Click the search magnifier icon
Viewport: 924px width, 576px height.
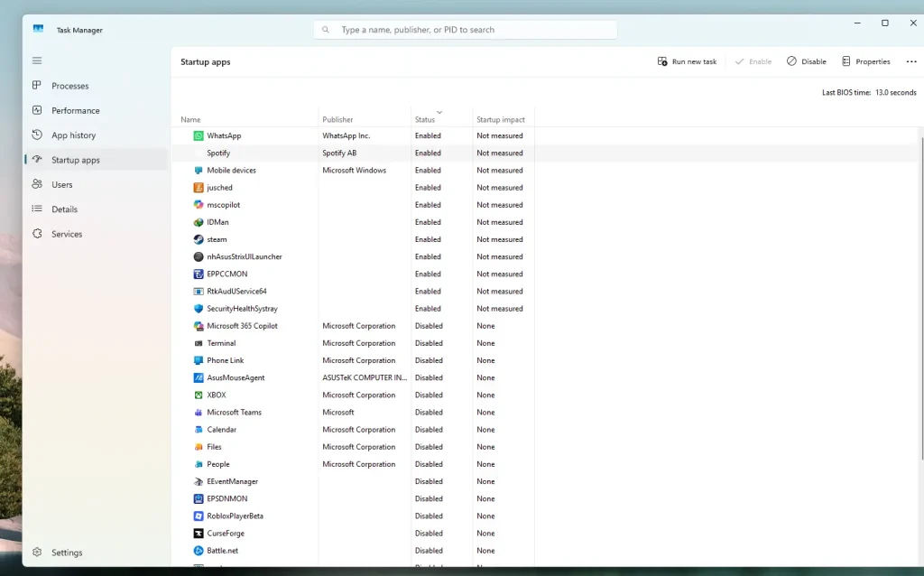tap(325, 30)
